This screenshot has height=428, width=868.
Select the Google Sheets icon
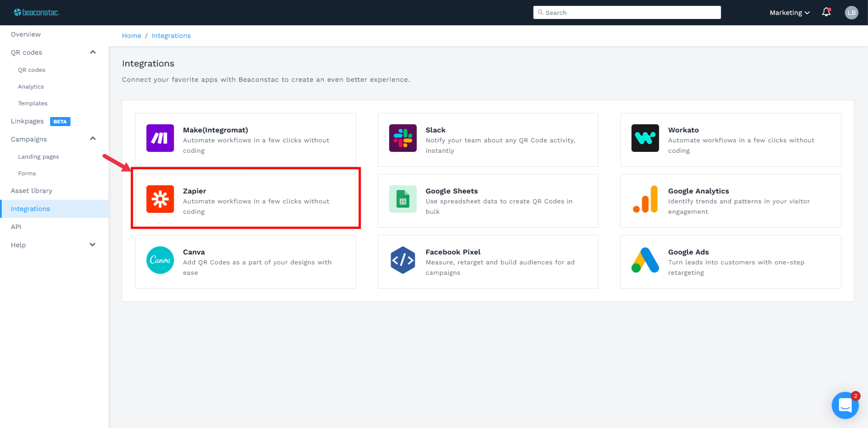coord(402,199)
